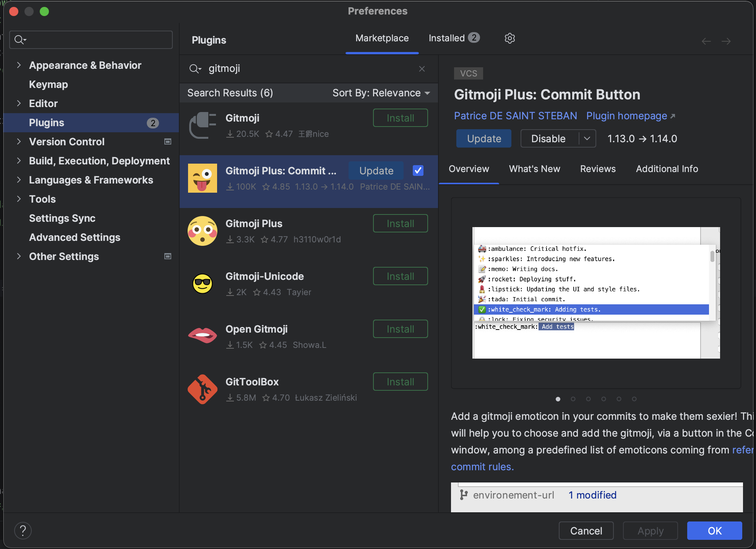Image resolution: width=756 pixels, height=549 pixels.
Task: Open the help question mark button
Action: tap(23, 531)
